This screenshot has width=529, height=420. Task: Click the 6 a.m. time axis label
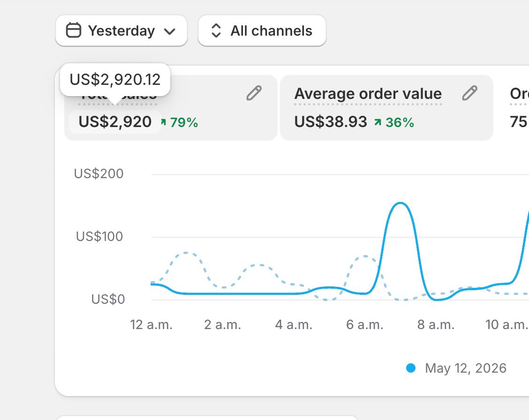pos(365,324)
